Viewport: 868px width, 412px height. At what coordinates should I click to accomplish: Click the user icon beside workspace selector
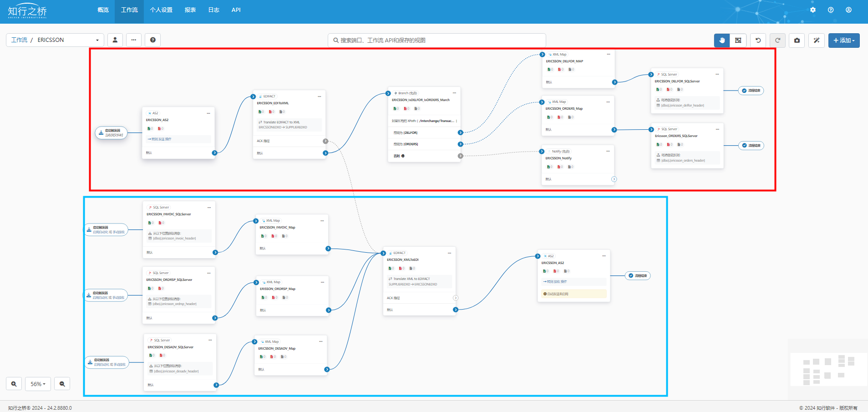(115, 40)
